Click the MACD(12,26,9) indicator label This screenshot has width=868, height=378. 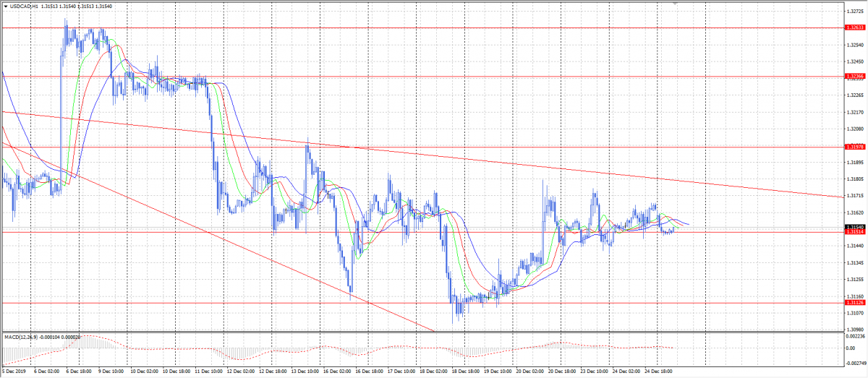[20, 337]
